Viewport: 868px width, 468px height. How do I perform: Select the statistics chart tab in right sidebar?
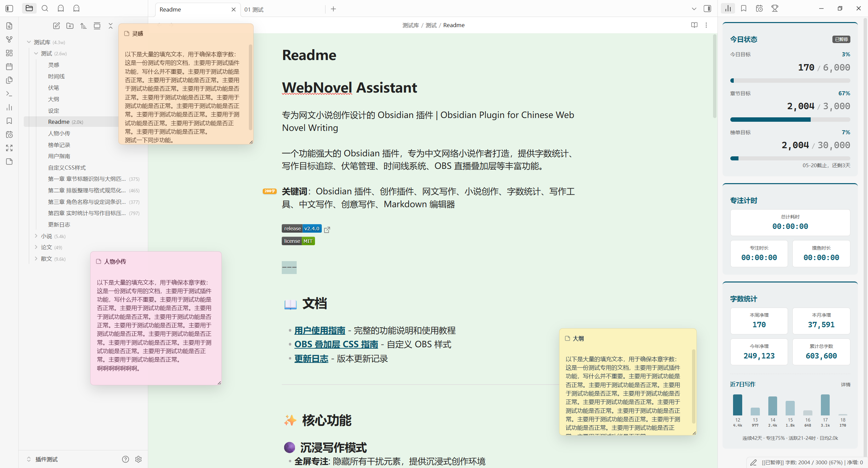(728, 8)
